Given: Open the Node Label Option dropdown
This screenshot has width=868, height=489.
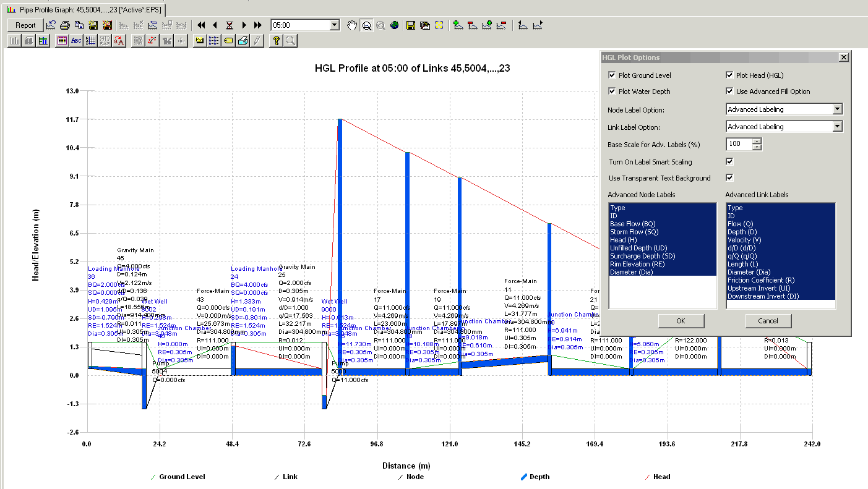Looking at the screenshot, I should point(838,109).
